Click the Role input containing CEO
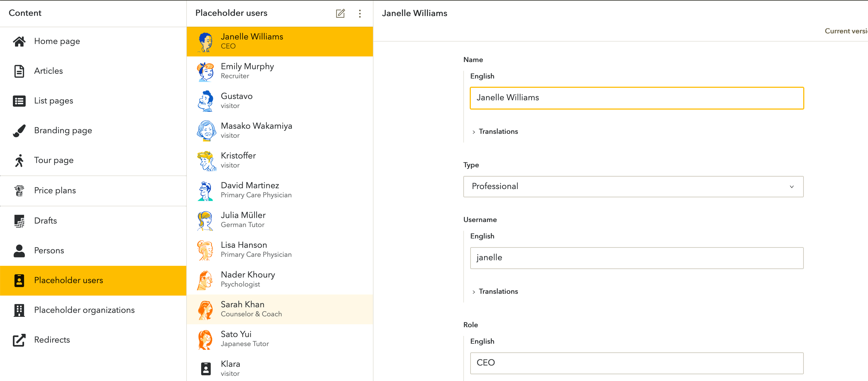868x381 pixels. click(x=636, y=363)
